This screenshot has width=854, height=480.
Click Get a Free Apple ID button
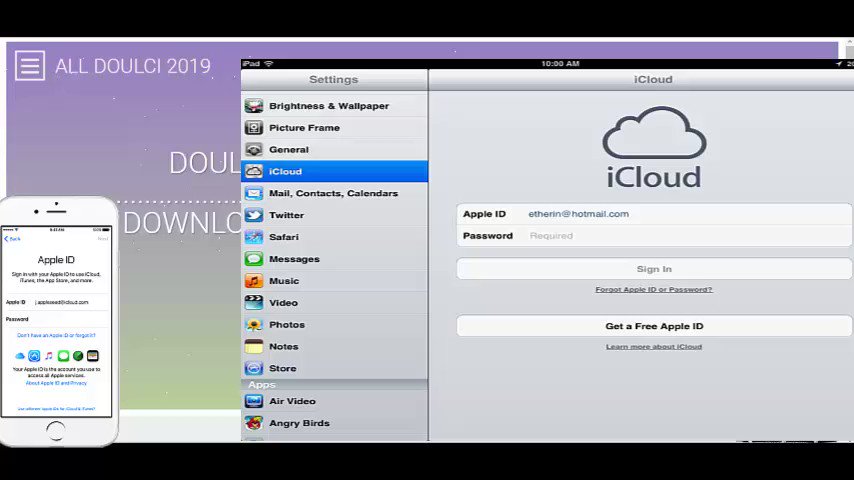pyautogui.click(x=654, y=326)
